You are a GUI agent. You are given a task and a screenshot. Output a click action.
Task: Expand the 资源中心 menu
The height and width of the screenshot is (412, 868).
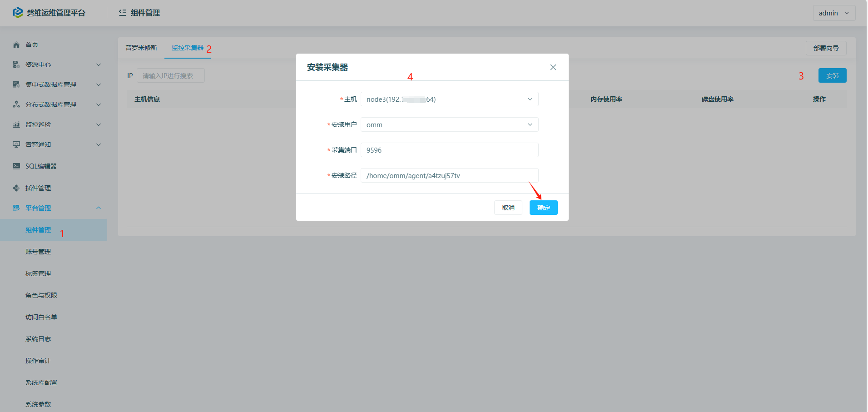pyautogui.click(x=99, y=65)
